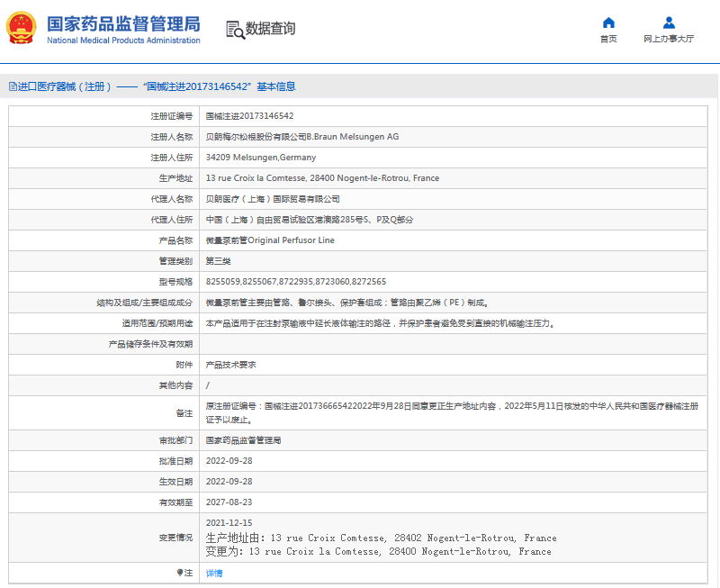720x588 pixels.
Task: Click the 网上办事大厅 person icon
Action: [669, 23]
